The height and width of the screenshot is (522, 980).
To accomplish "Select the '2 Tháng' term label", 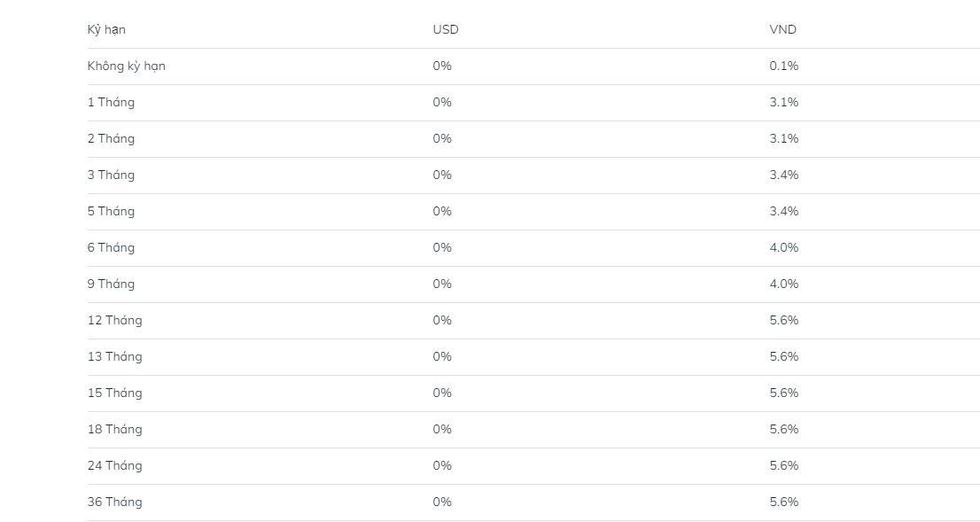I will coord(111,139).
